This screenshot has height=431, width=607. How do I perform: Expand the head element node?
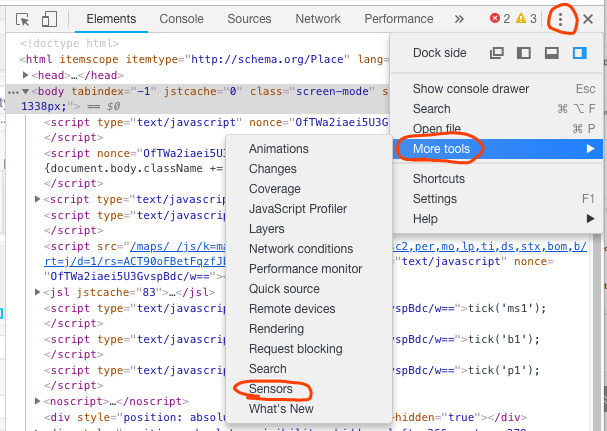26,75
